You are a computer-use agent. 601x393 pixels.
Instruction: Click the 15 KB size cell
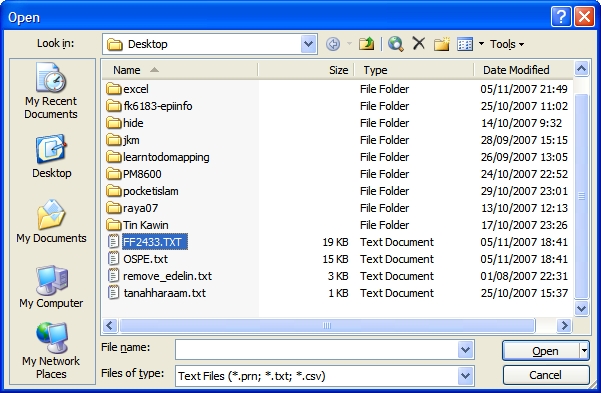(x=335, y=259)
